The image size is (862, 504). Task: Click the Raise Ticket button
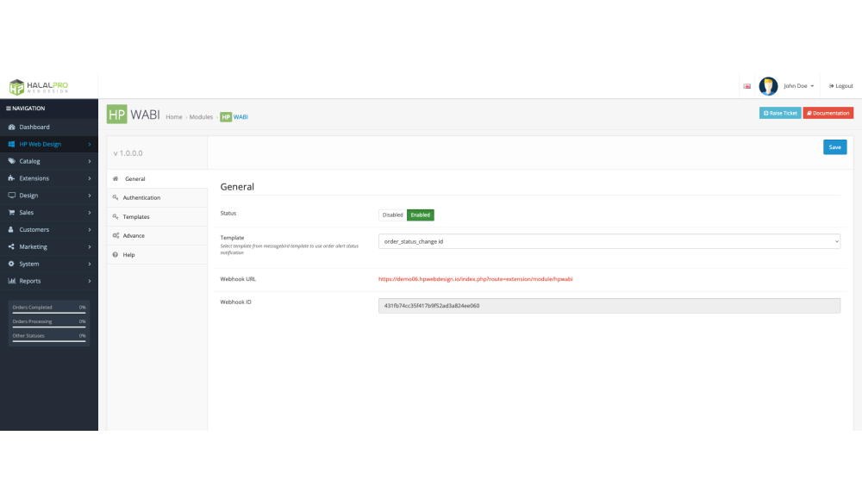780,113
